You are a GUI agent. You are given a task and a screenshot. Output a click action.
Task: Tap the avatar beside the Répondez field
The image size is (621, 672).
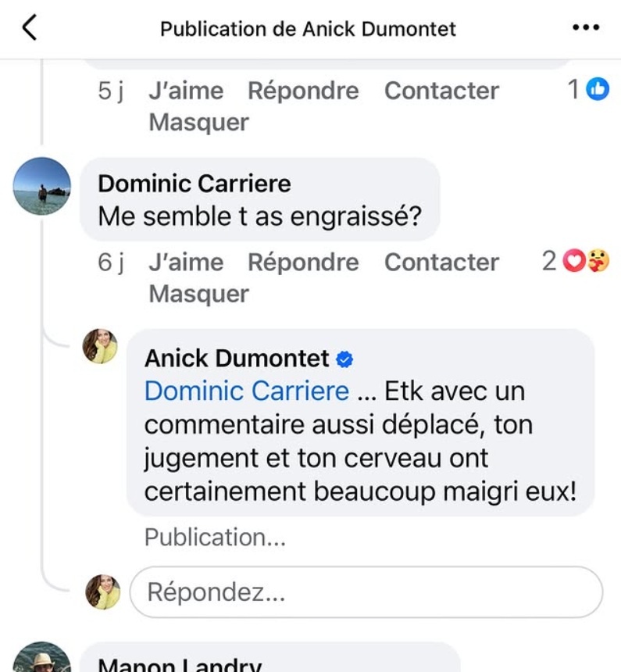click(102, 592)
